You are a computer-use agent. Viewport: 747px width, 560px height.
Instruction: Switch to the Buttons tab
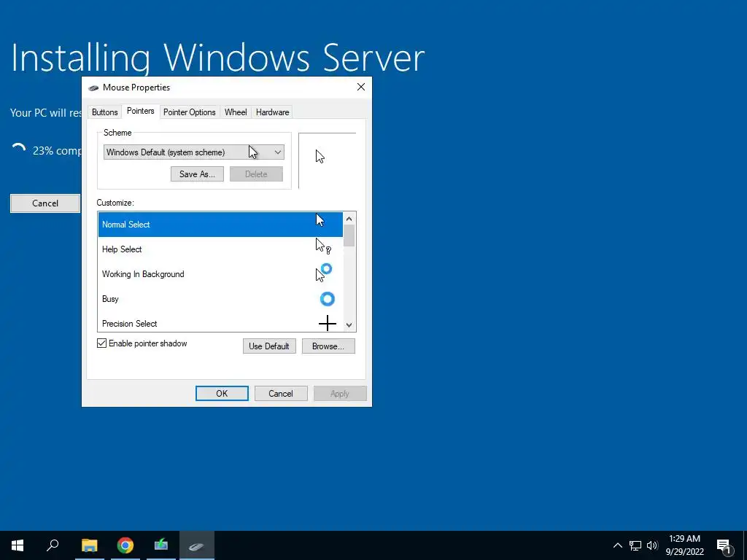tap(104, 112)
